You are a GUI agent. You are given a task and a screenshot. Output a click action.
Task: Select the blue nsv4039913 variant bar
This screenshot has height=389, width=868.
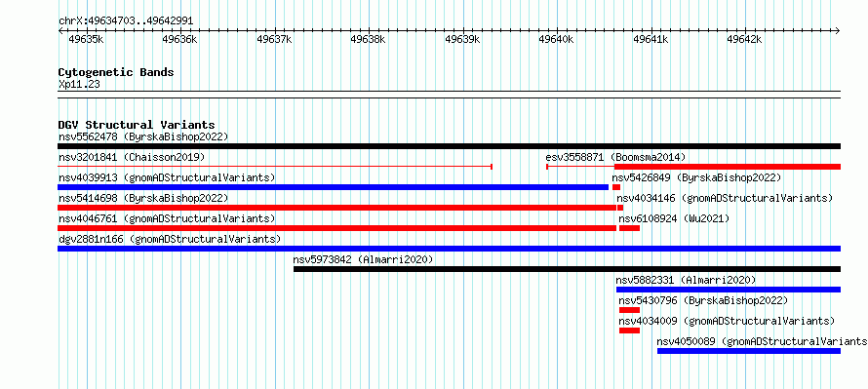pyautogui.click(x=334, y=187)
